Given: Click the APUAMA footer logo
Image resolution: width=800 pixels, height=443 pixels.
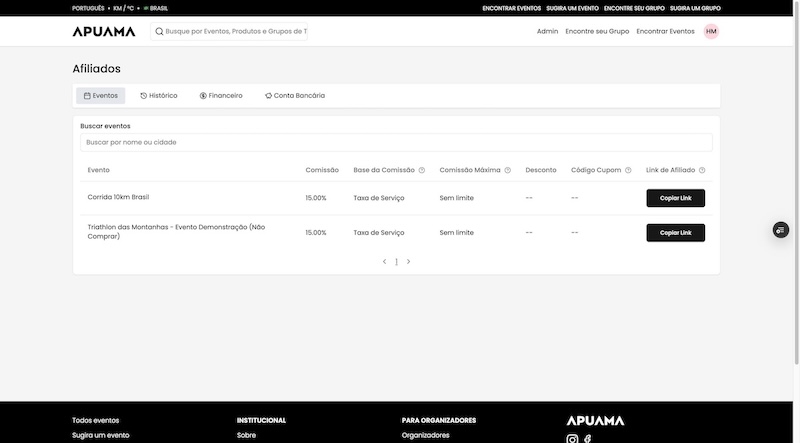Looking at the screenshot, I should pyautogui.click(x=595, y=421).
